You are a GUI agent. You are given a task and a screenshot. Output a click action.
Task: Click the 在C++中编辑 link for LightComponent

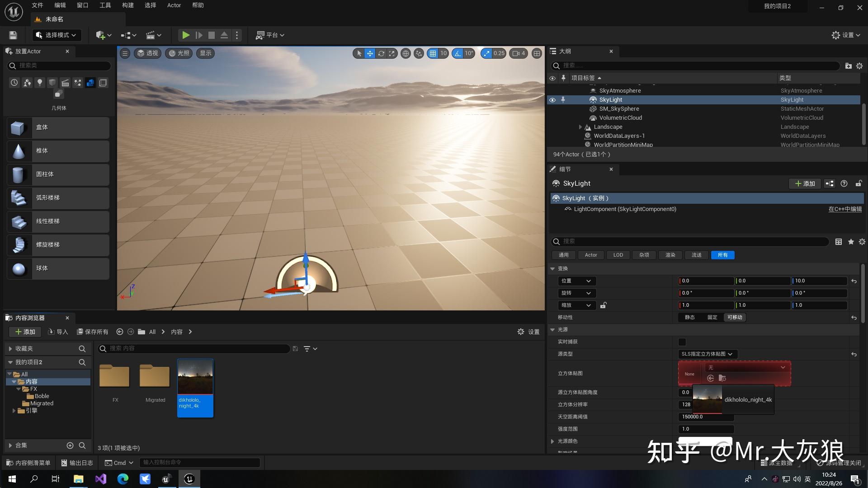[844, 209]
